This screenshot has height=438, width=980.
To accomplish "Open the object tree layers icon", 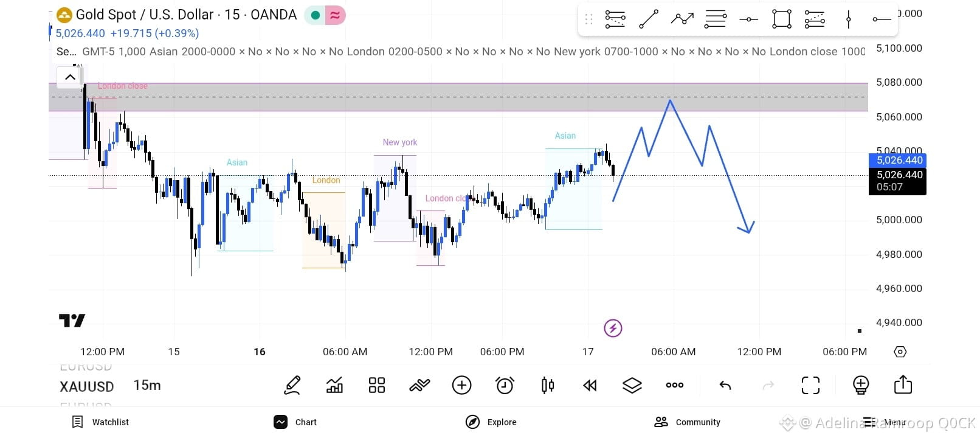I will coord(632,385).
